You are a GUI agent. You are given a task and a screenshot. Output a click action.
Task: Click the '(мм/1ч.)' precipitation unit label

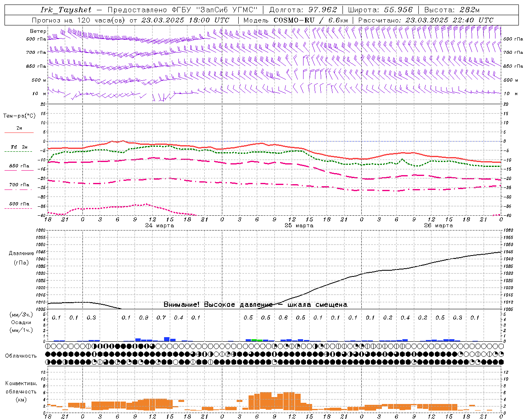21,330
